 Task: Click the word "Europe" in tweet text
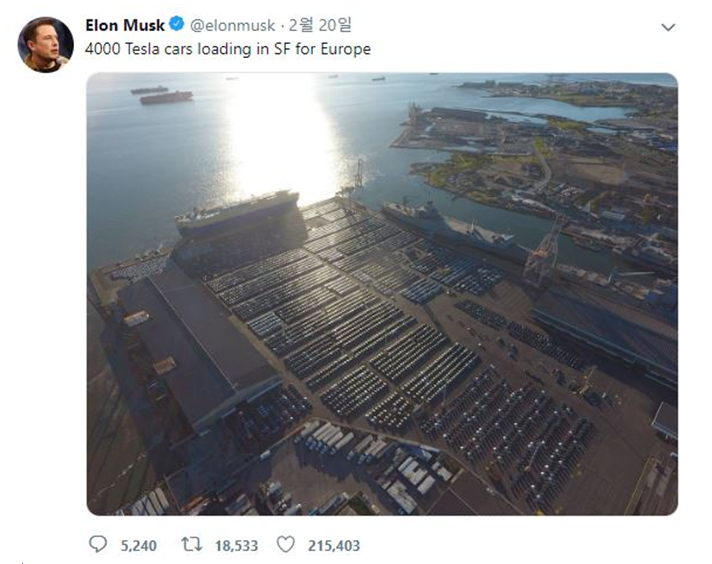pos(347,48)
